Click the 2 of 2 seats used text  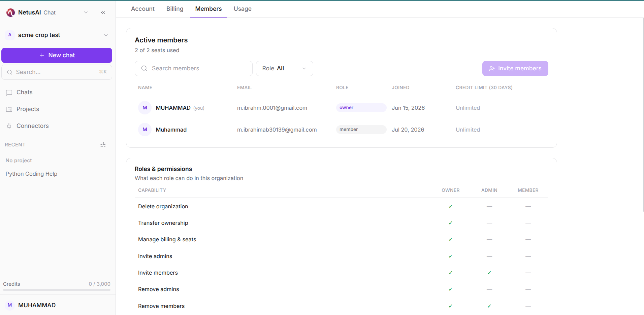click(157, 50)
